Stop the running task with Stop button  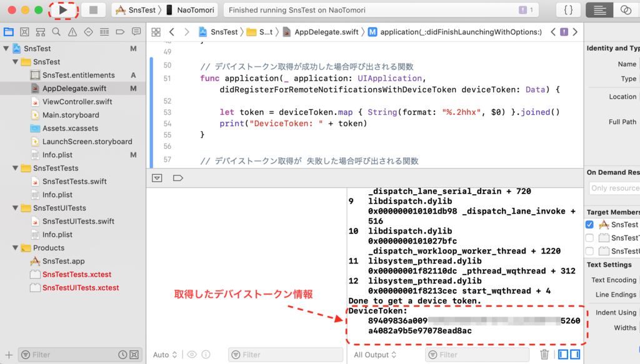point(94,10)
